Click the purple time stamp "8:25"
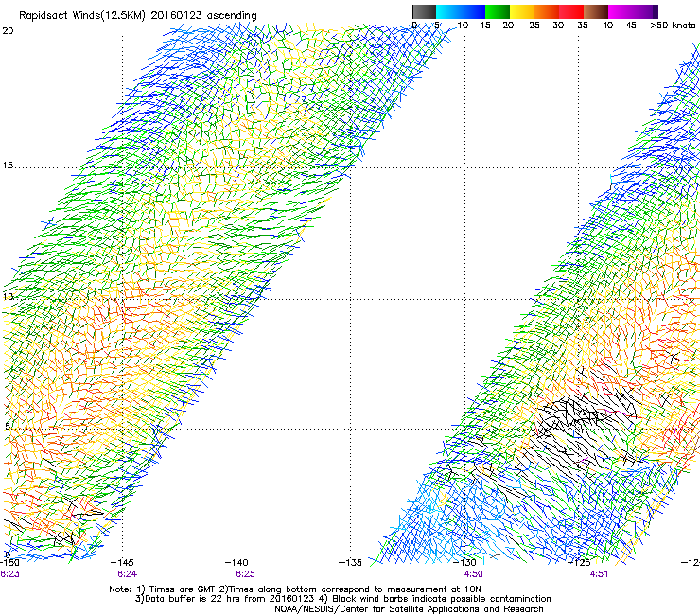The width and height of the screenshot is (700, 615). tap(245, 574)
